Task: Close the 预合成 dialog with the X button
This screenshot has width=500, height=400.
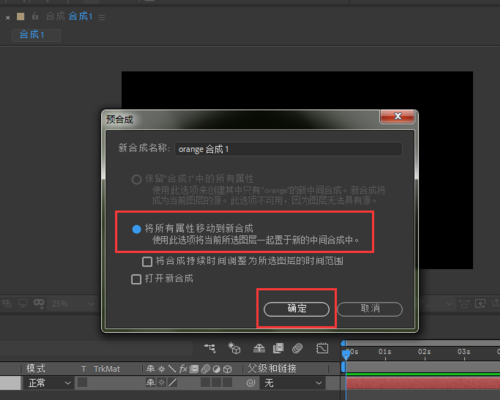Action: 397,116
